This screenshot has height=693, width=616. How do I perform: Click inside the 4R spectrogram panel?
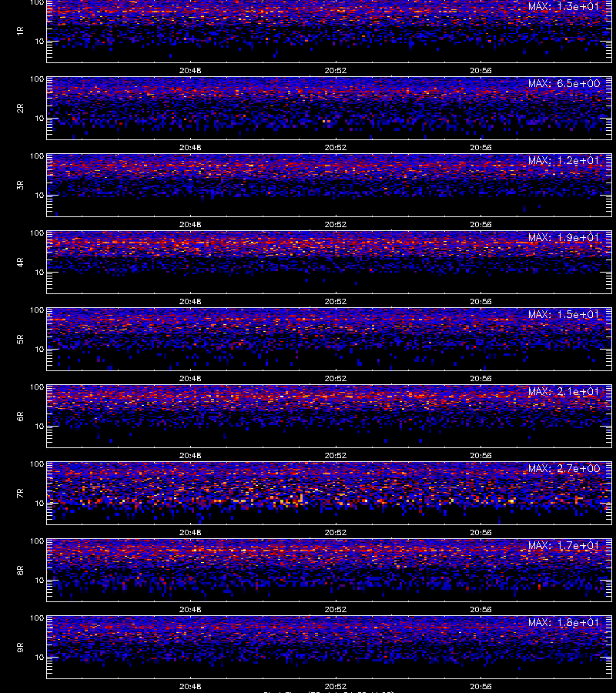point(330,262)
